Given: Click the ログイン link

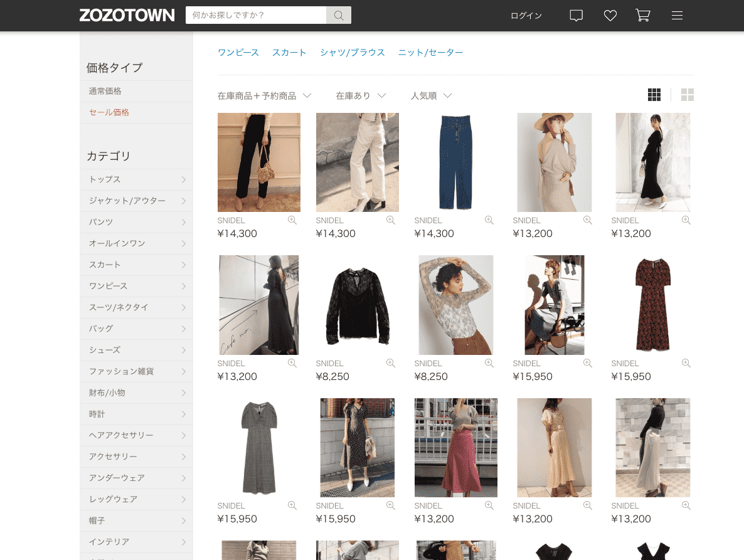Looking at the screenshot, I should pos(526,16).
